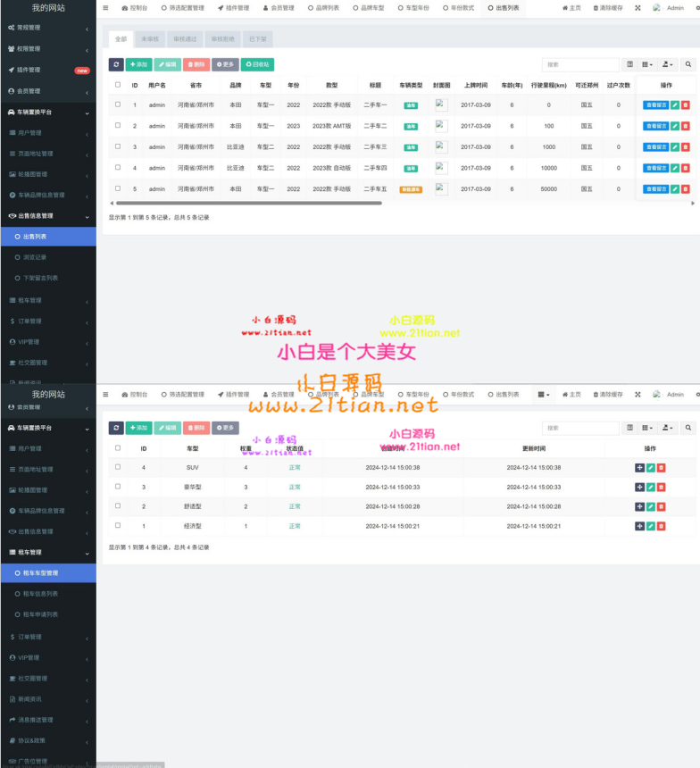Check the box for the 豪华型 row
Image resolution: width=700 pixels, height=768 pixels.
click(118, 487)
